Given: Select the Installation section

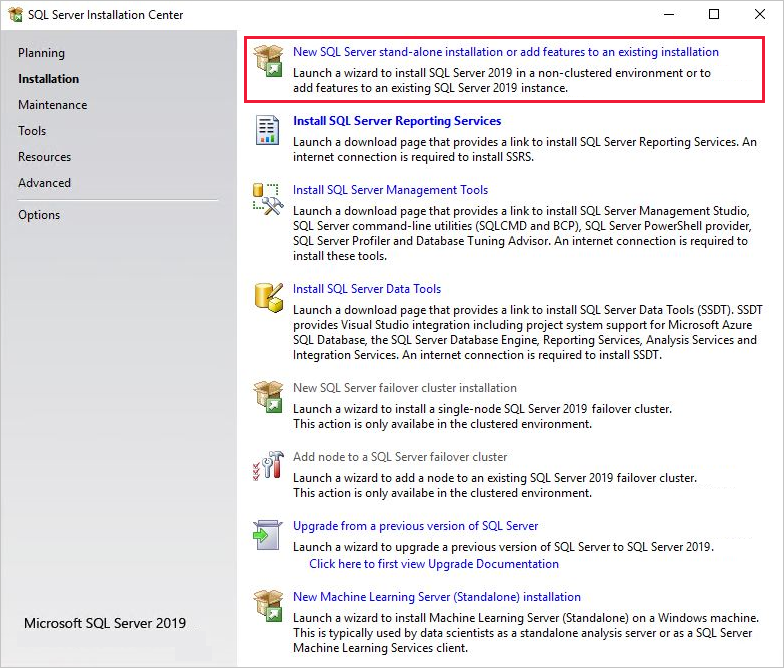Looking at the screenshot, I should coord(48,79).
